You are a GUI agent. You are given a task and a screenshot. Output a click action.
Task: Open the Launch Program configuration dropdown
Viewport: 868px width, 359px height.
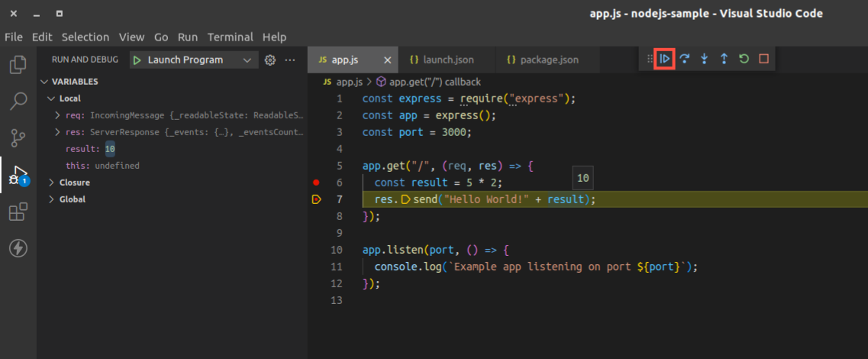(194, 60)
